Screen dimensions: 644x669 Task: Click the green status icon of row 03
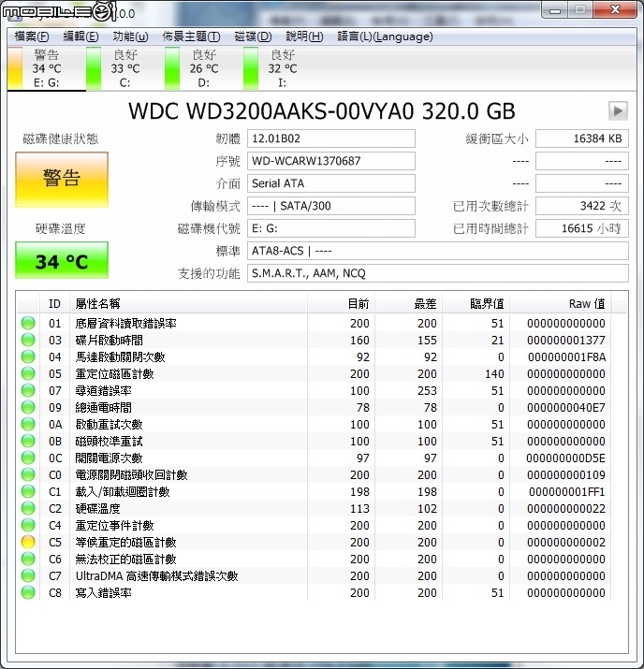pyautogui.click(x=28, y=340)
